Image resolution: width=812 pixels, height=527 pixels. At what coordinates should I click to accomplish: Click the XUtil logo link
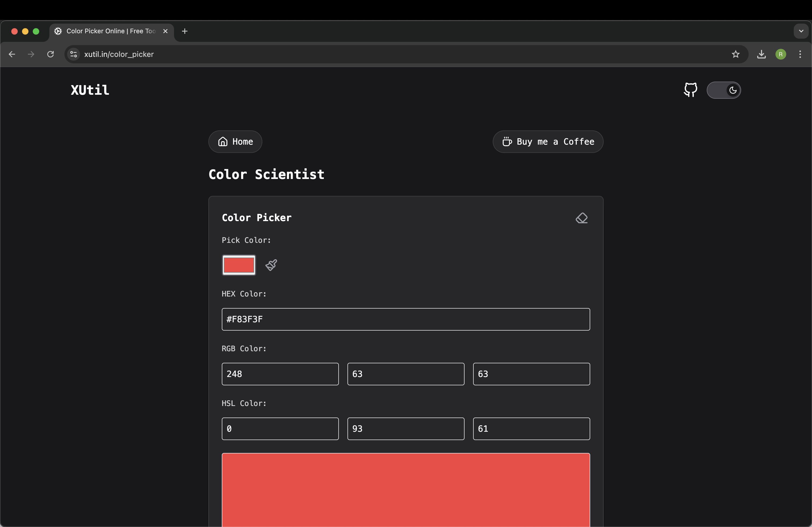(90, 90)
